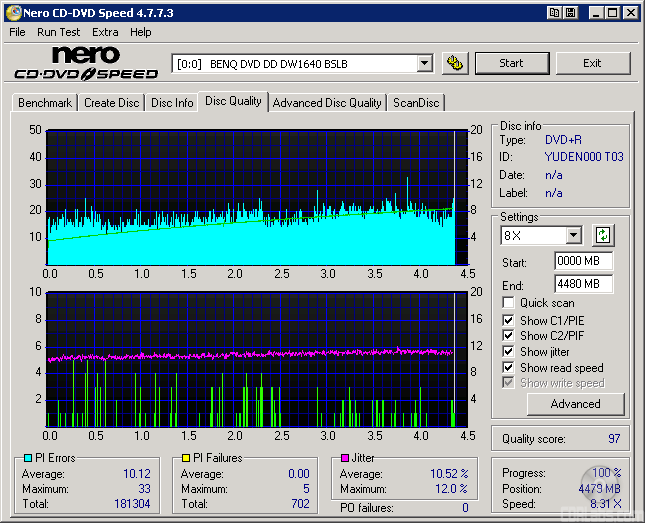Click the save floppy icon in title bar

[570, 13]
